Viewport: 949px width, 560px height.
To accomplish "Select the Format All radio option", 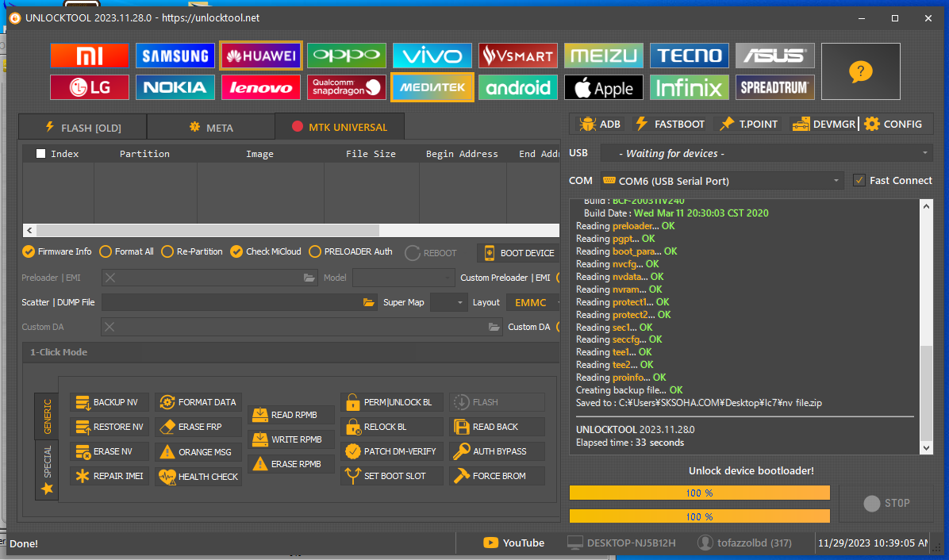I will pyautogui.click(x=105, y=251).
